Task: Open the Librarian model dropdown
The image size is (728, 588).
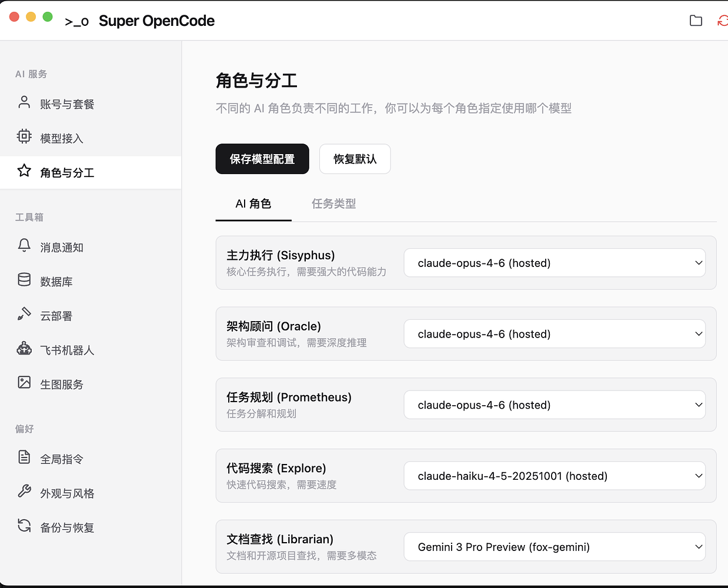Action: click(x=555, y=547)
